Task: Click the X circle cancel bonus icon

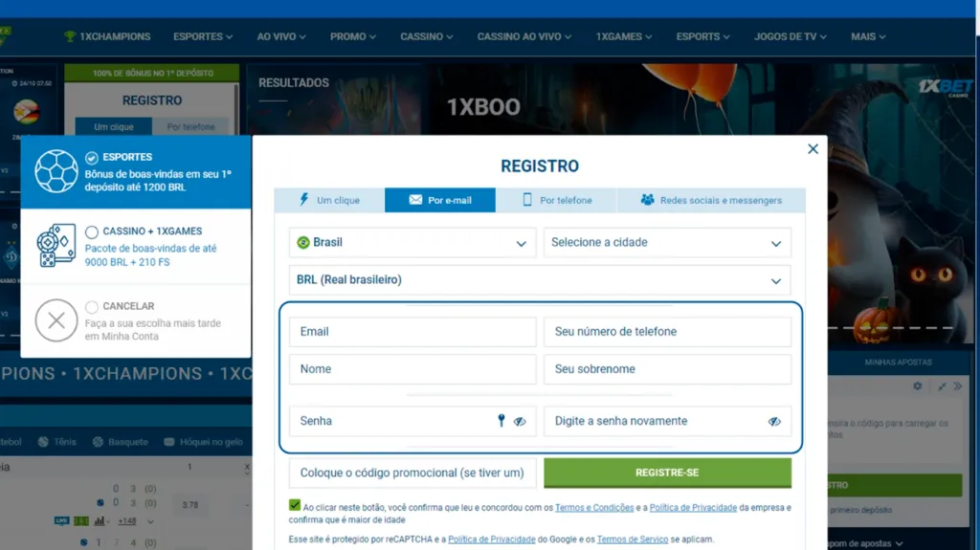Action: click(56, 321)
